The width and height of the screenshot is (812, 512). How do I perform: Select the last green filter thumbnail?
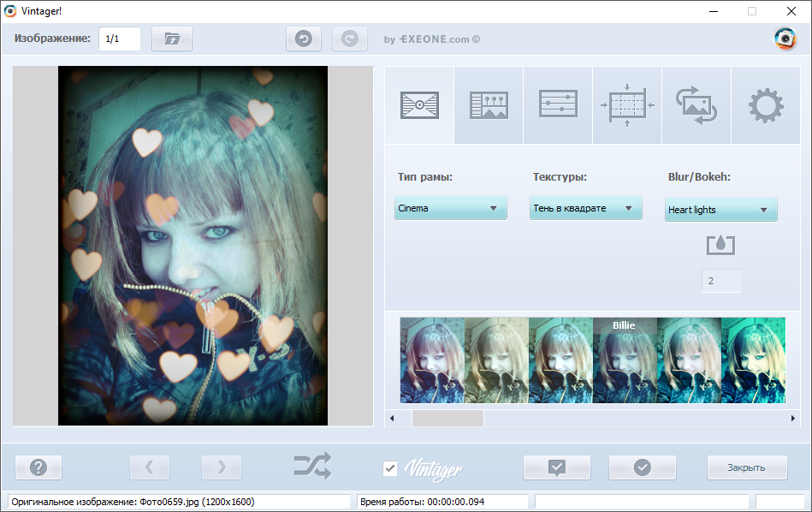coord(753,360)
